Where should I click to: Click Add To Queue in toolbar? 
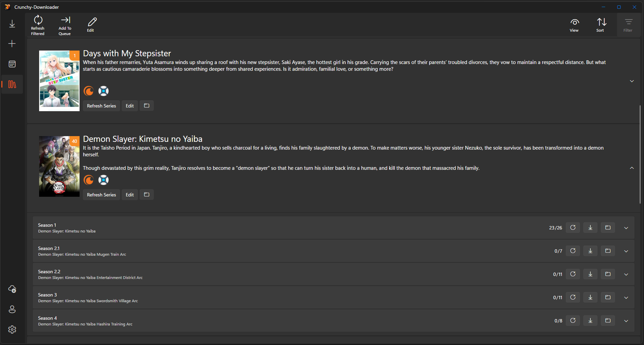click(65, 25)
